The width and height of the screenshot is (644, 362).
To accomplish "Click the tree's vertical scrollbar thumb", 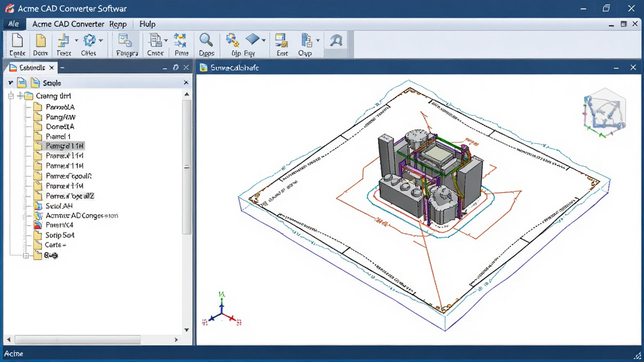I will [187, 167].
